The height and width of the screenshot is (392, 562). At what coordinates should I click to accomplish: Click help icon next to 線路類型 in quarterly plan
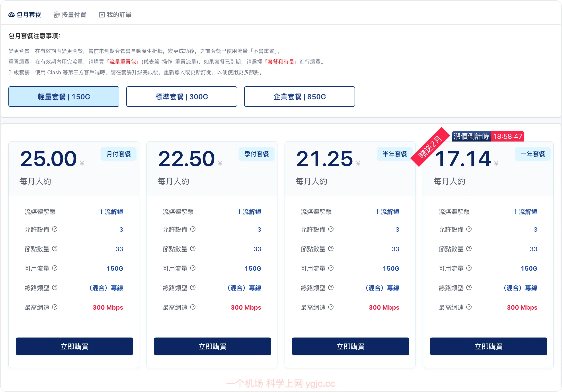click(x=193, y=287)
